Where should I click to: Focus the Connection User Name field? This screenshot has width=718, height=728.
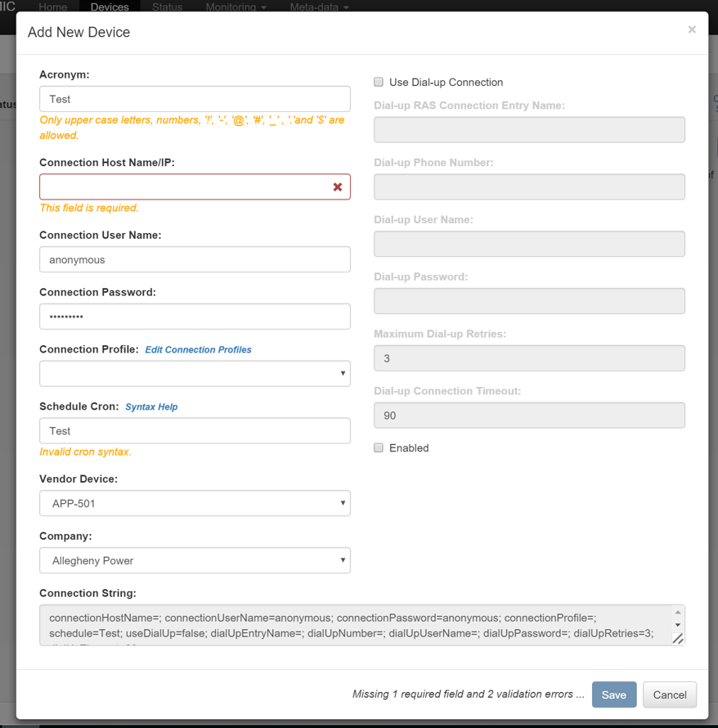pyautogui.click(x=195, y=259)
